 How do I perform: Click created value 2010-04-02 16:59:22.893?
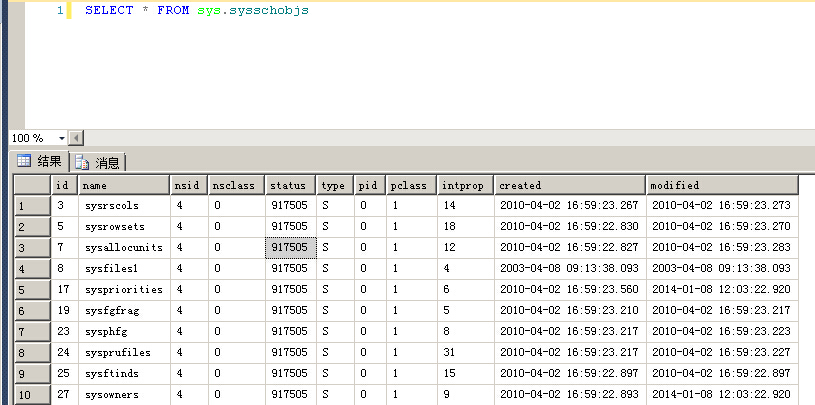pos(570,395)
